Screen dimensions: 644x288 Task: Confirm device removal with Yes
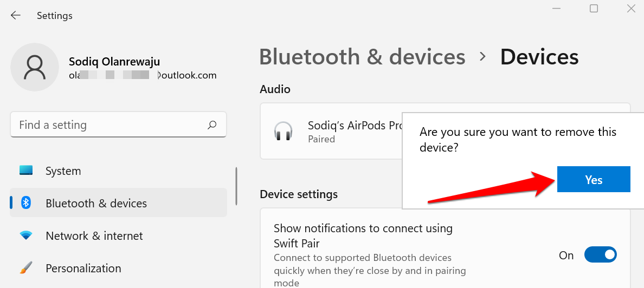[x=594, y=179]
